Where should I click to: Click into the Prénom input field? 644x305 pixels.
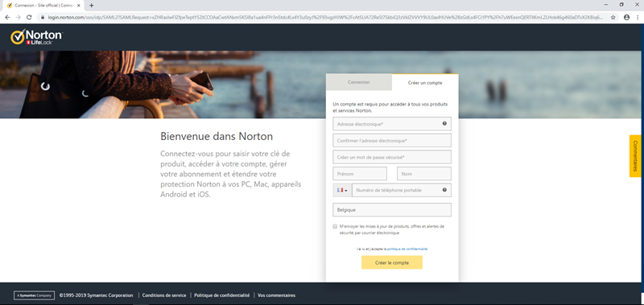(360, 174)
